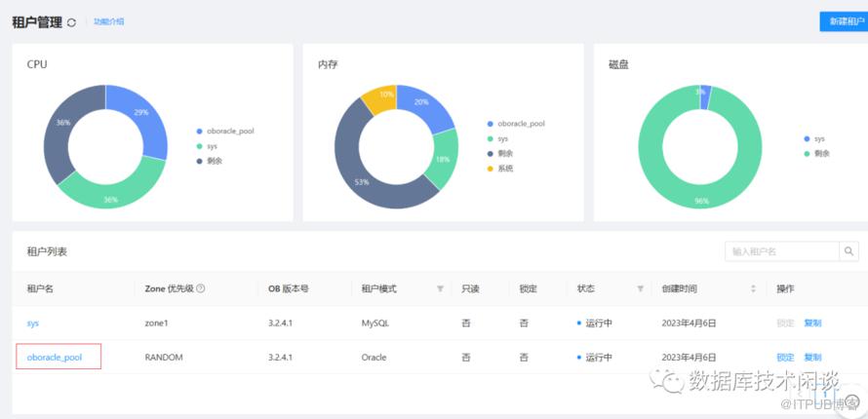This screenshot has height=419, width=868.
Task: Toggle oboracle_pool legend in CPU chart
Action: coord(224,132)
